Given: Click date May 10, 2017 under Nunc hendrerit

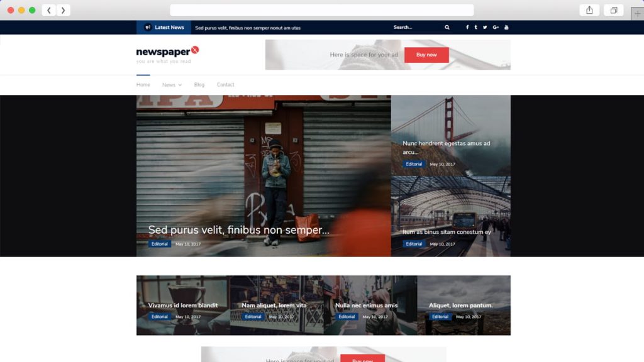Looking at the screenshot, I should [442, 164].
